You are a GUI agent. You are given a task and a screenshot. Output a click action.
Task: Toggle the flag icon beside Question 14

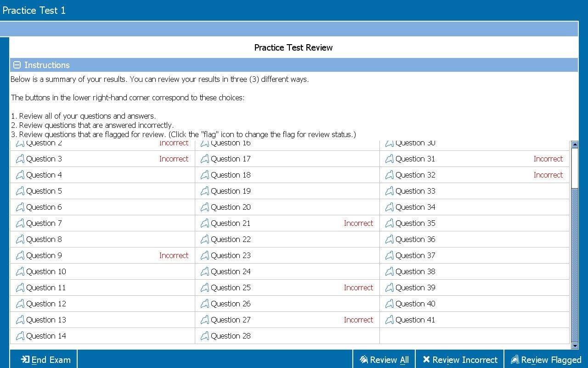[x=20, y=336]
